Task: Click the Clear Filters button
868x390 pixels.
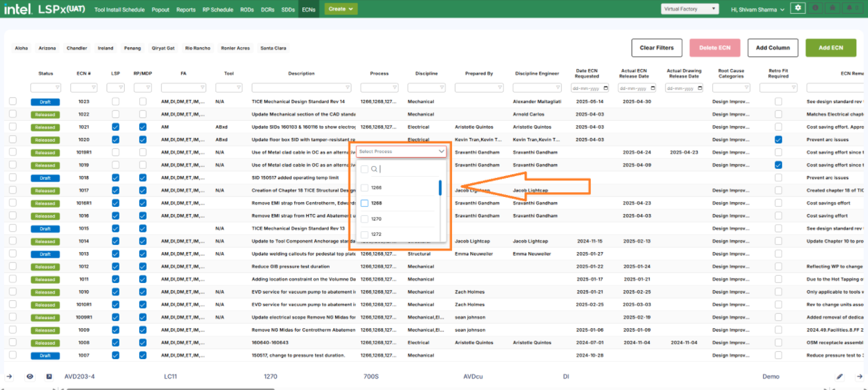Action: (656, 48)
